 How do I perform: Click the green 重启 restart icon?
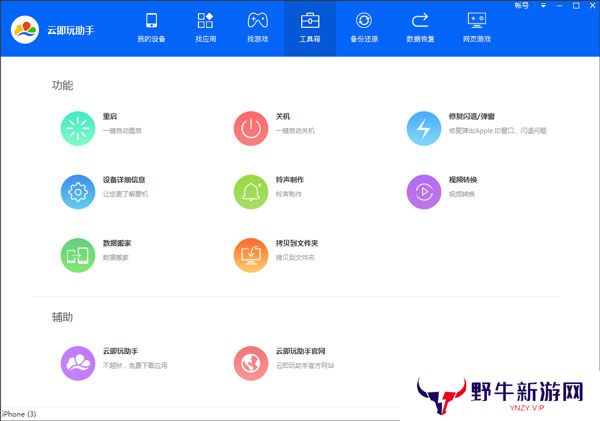(78, 128)
